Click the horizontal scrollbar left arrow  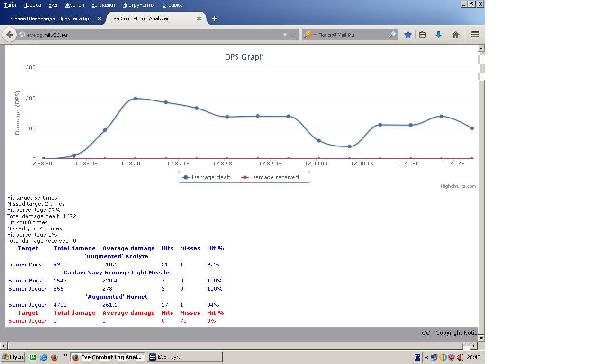4,346
